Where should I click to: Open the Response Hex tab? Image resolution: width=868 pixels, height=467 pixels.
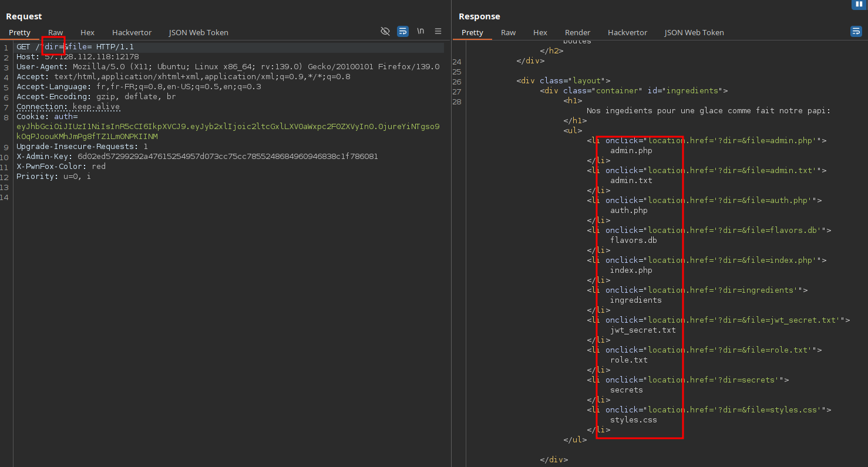(x=540, y=32)
